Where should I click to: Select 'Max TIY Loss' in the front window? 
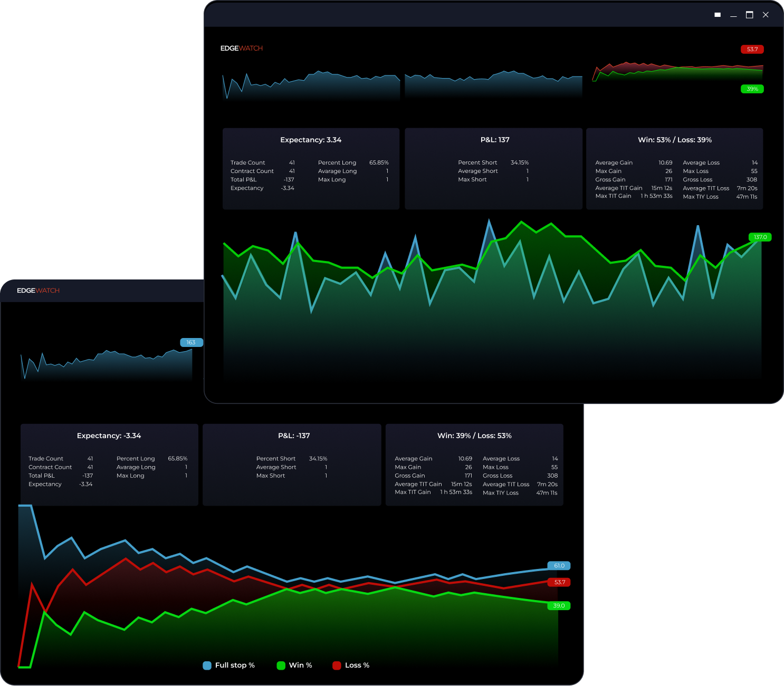(x=701, y=197)
